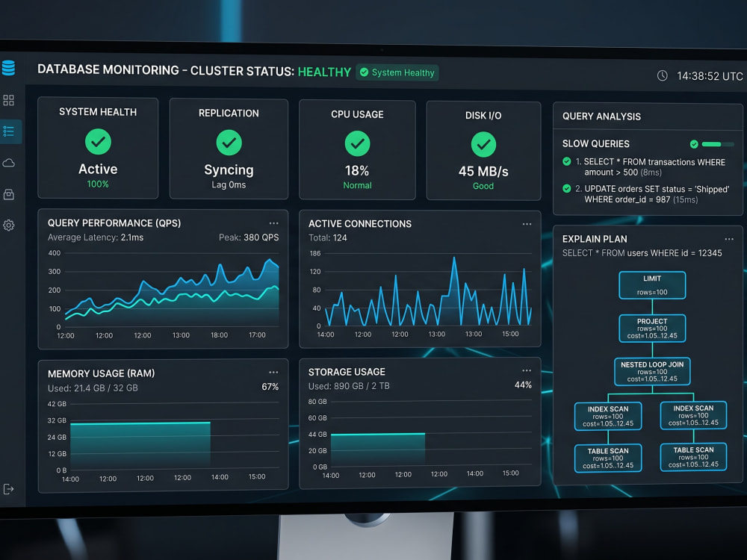Click the Lag 0ms replication text
747x560 pixels.
pos(229,184)
